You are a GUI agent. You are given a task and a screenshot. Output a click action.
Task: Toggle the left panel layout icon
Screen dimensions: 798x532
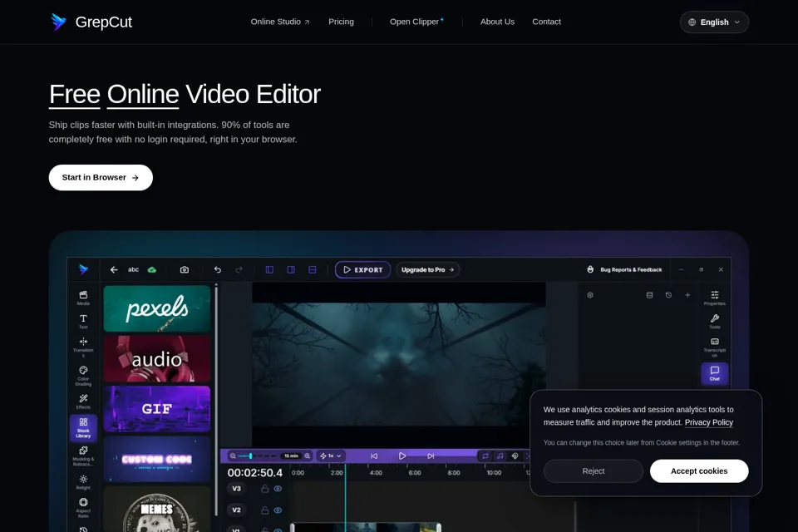pos(269,270)
